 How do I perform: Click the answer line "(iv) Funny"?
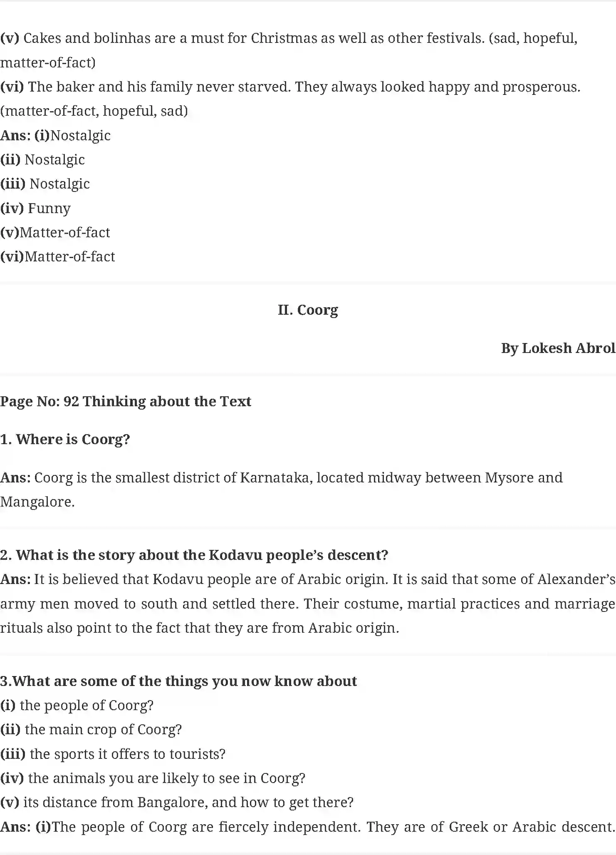pos(35,208)
